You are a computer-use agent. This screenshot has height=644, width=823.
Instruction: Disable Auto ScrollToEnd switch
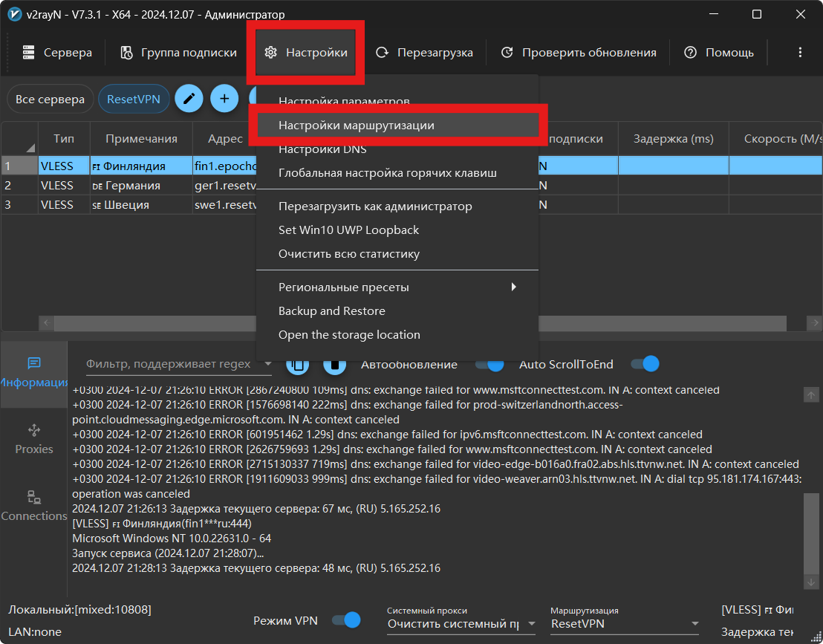tap(645, 364)
